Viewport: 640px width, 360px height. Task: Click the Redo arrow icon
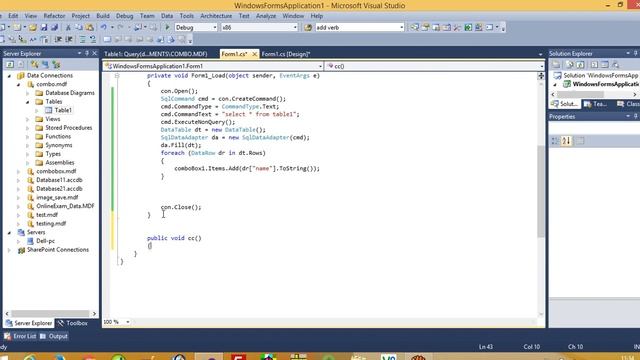[x=120, y=27]
